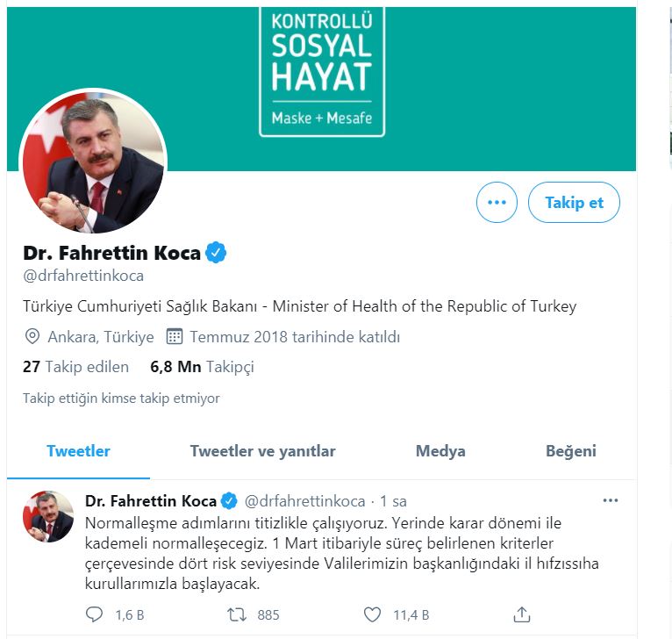Viewport: 672px width, 639px height.
Task: Select the Beğeni tab
Action: 570,451
